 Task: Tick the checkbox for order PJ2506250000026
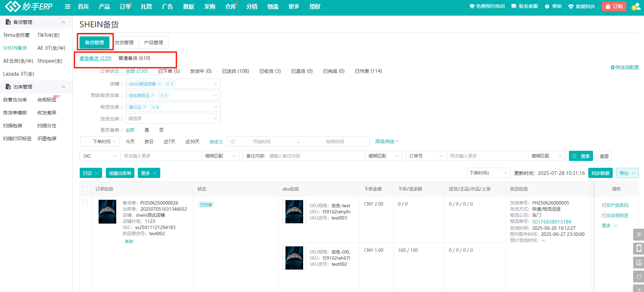pos(85,202)
